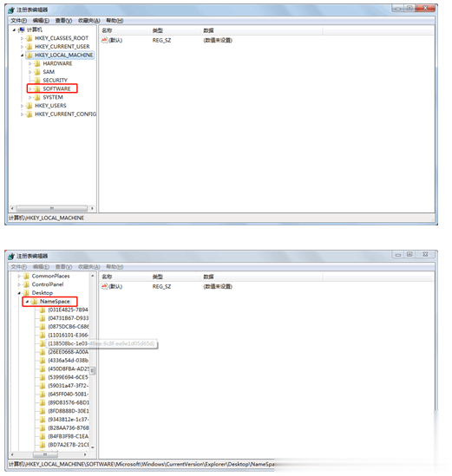The image size is (452, 476).
Task: Collapse the Desktop key in lower window
Action: (x=19, y=293)
